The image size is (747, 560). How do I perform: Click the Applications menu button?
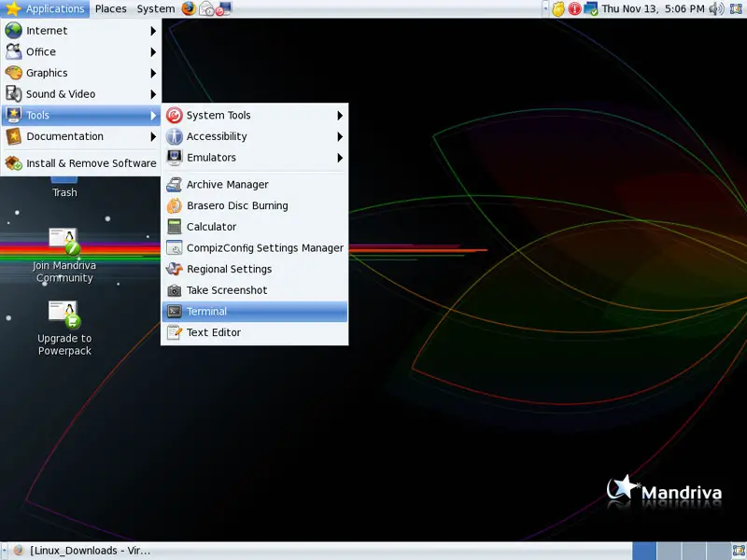point(45,8)
